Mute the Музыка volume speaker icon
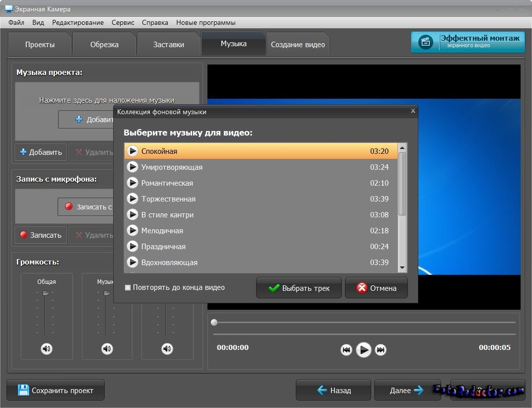The width and height of the screenshot is (532, 408). click(x=107, y=348)
